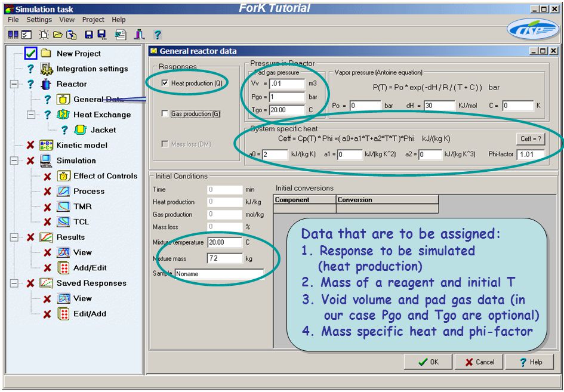Click the dH field showing 30
Viewport: 564px width, 392px height.
coord(439,106)
